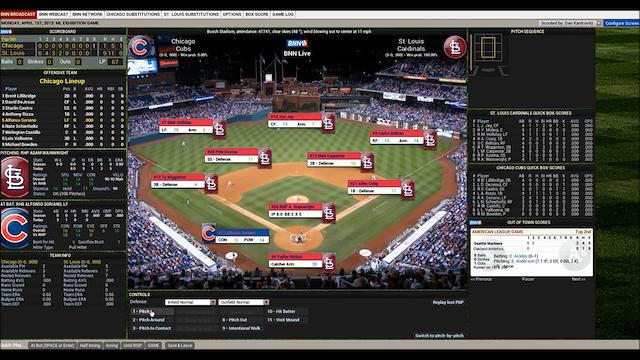Choose 3 - Pitch to Contact
This screenshot has height=360, width=640.
[x=152, y=328]
